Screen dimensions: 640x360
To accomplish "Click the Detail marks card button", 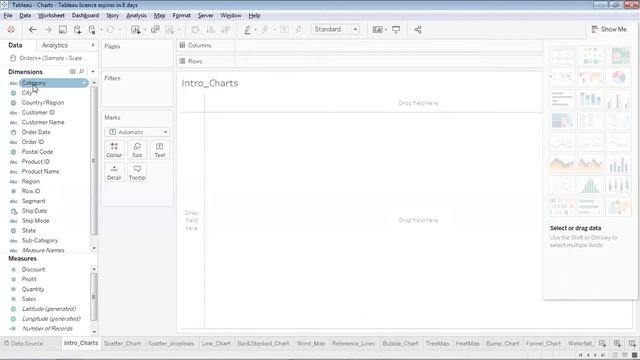I will [114, 173].
